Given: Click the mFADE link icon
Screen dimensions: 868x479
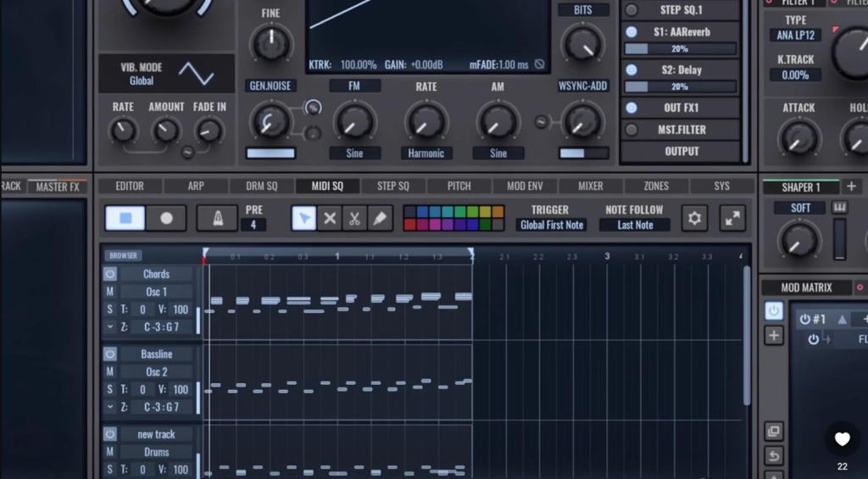Looking at the screenshot, I should (x=539, y=64).
